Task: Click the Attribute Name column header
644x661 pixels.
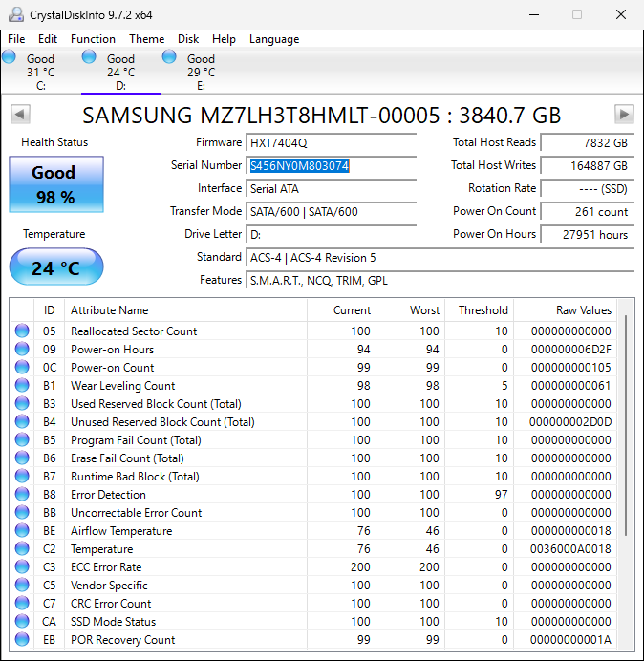Action: coord(185,310)
